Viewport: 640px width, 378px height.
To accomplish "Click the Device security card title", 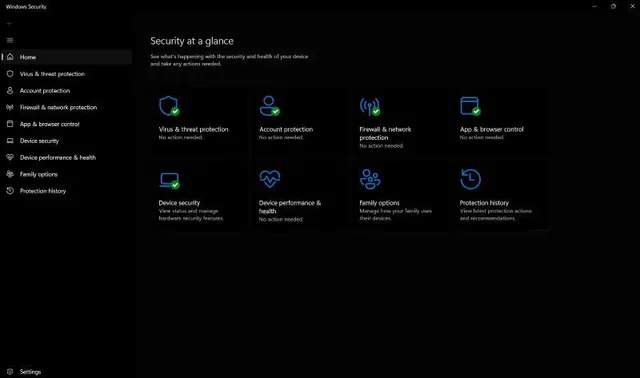I will pyautogui.click(x=179, y=203).
